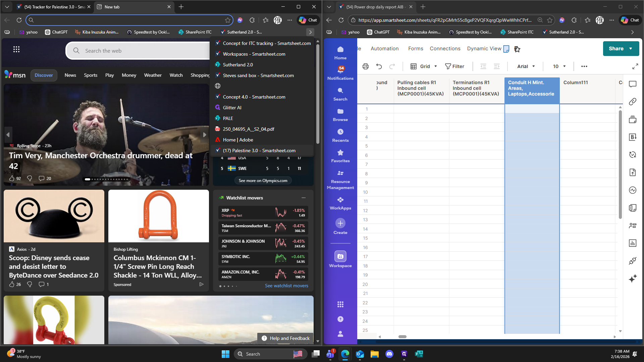Click the Undo arrow in Smartsheet toolbar
This screenshot has height=362, width=644.
click(379, 66)
